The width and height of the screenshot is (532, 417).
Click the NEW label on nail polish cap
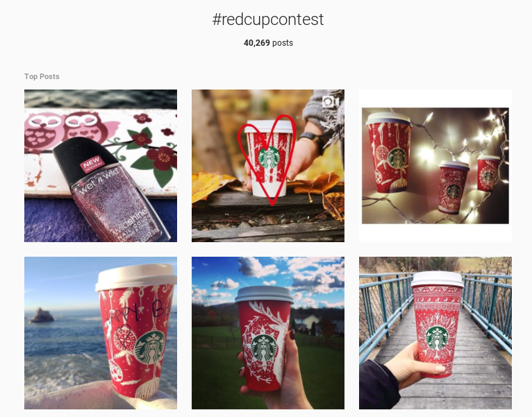tap(92, 164)
